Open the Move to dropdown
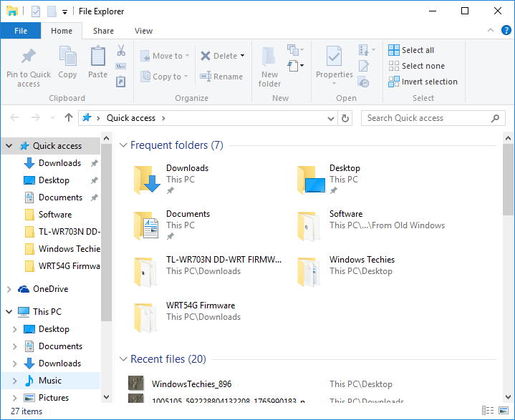This screenshot has height=420, width=515. coord(165,56)
